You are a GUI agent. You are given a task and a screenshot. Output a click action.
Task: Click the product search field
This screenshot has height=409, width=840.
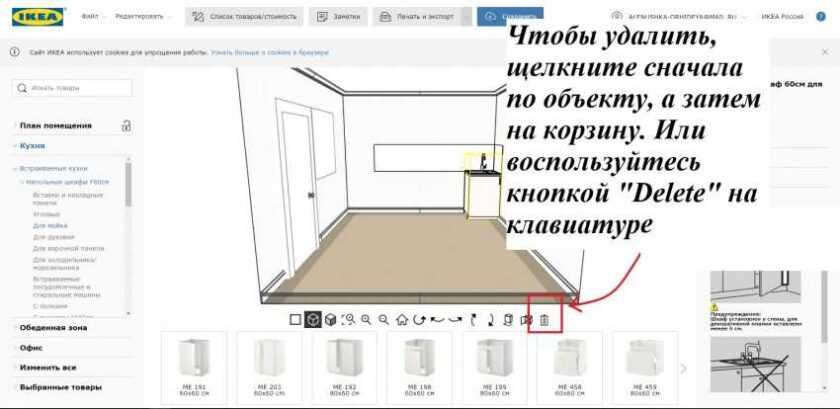(x=72, y=89)
